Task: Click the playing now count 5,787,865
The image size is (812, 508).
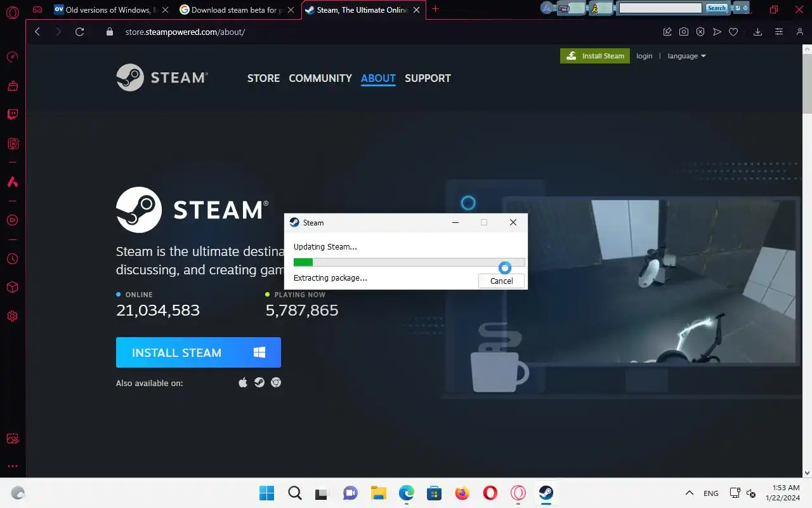Action: coord(302,311)
